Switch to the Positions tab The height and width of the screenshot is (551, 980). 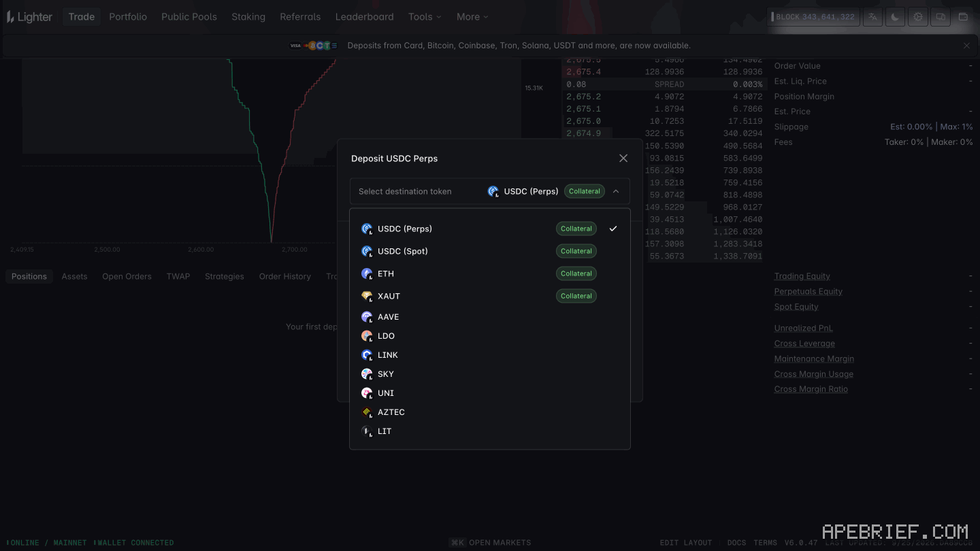pyautogui.click(x=29, y=277)
